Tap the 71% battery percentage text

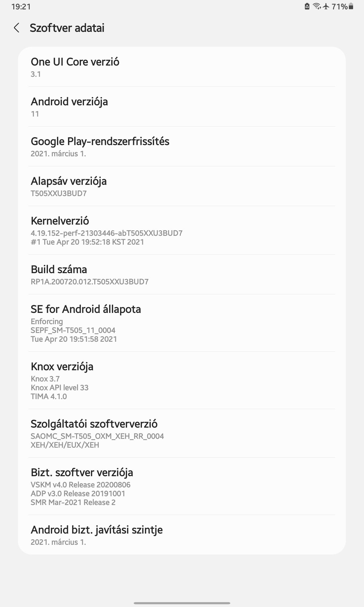coord(339,6)
